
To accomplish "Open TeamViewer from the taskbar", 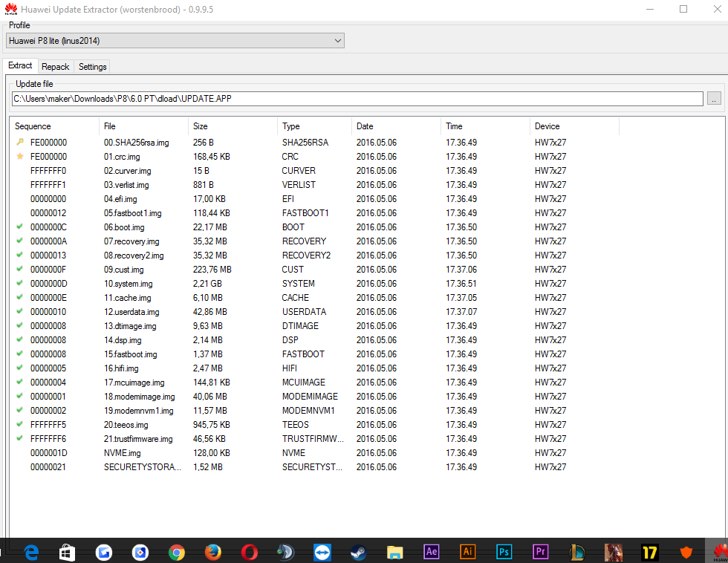I will [322, 553].
